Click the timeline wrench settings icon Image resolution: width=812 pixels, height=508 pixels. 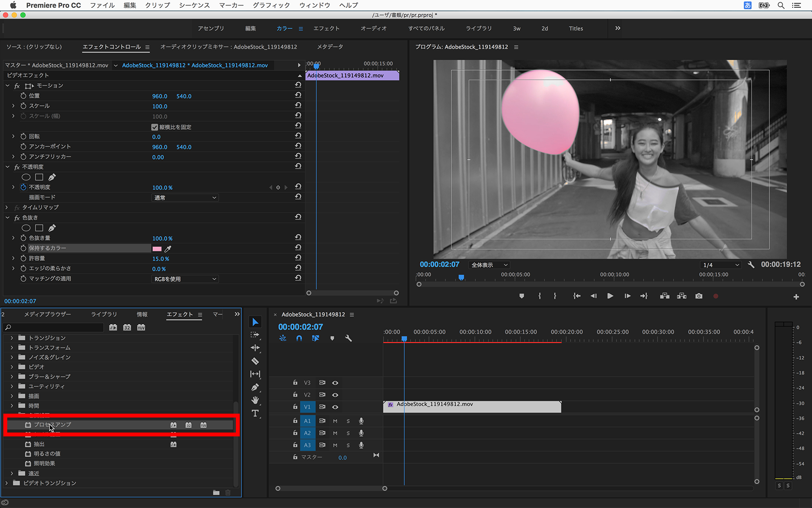click(x=348, y=338)
